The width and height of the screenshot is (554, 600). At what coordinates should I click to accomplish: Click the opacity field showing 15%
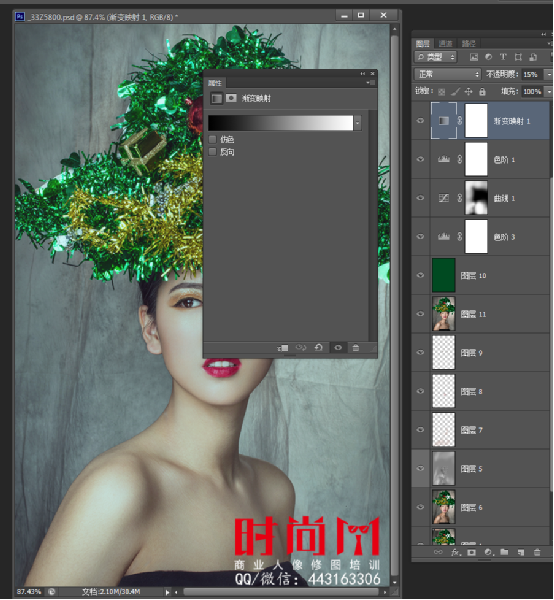click(x=533, y=74)
